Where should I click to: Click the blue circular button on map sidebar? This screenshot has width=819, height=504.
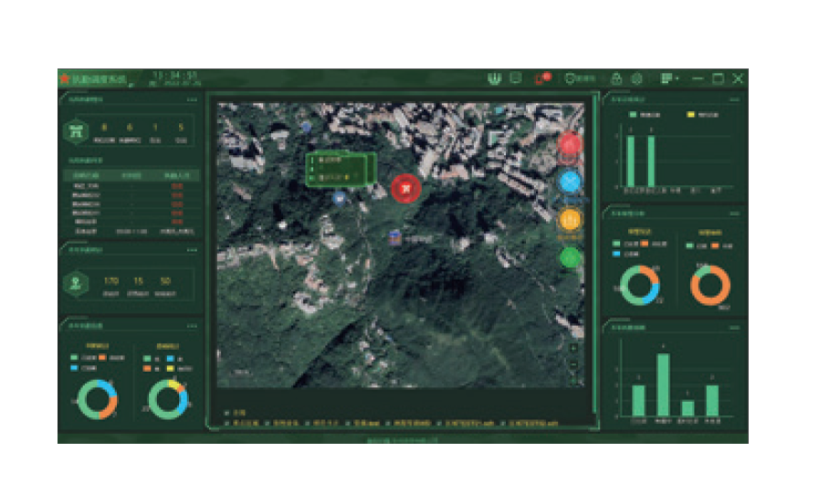(x=570, y=182)
